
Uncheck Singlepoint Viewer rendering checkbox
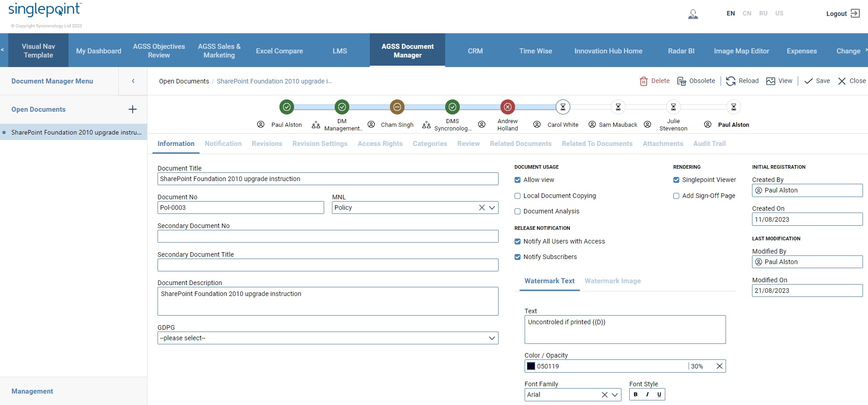tap(676, 180)
